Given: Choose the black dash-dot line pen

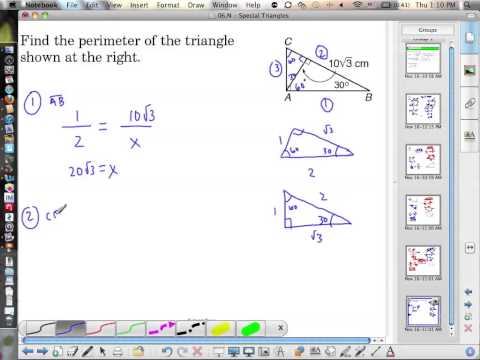Looking at the screenshot, I should tap(191, 328).
